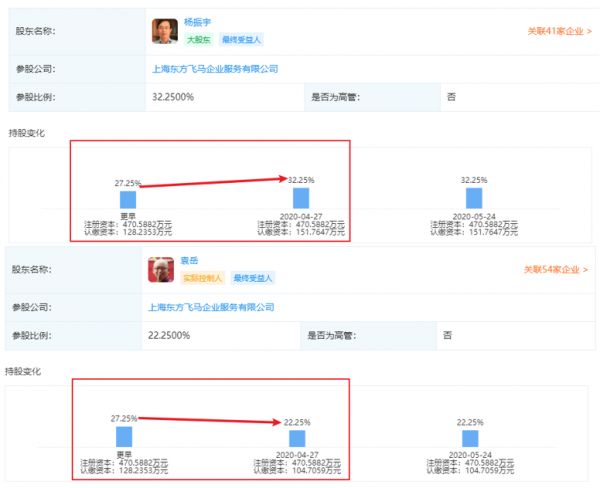
Task: Click 最终受益人 tag next to 袁岳
Action: coord(254,277)
